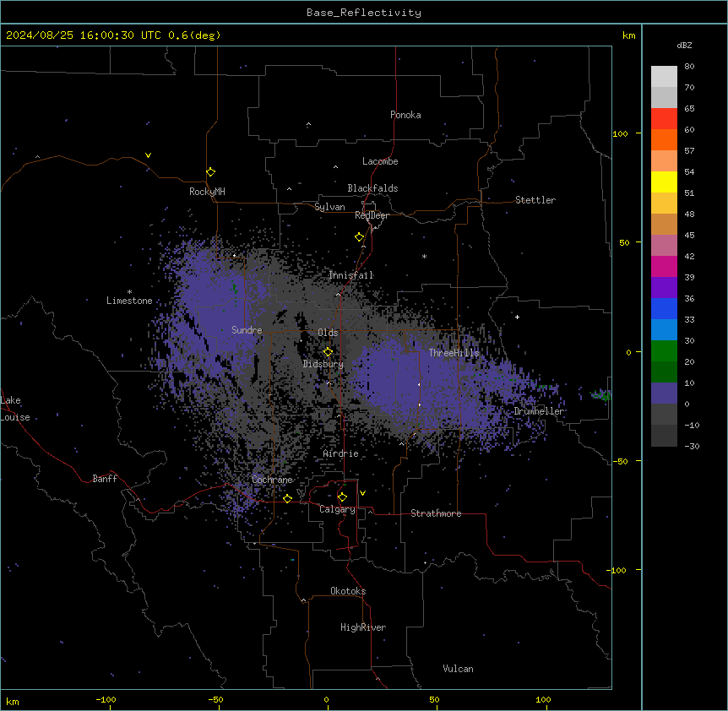The width and height of the screenshot is (728, 711).
Task: Click the -30 value on the dBZ legend
Action: click(692, 446)
